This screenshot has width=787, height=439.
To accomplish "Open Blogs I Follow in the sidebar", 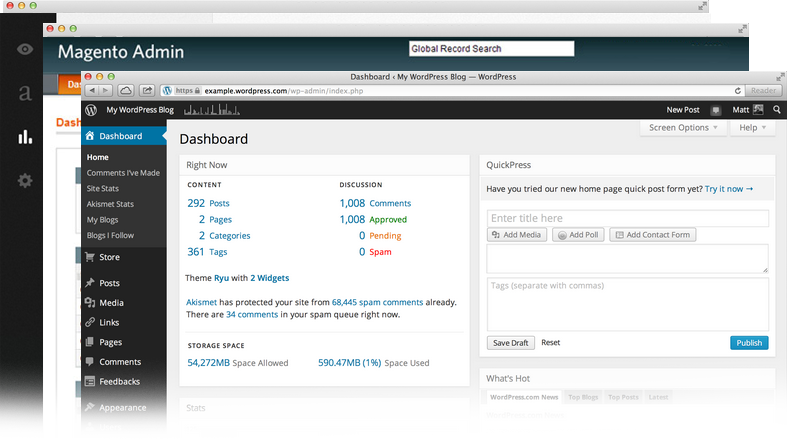I will point(110,235).
